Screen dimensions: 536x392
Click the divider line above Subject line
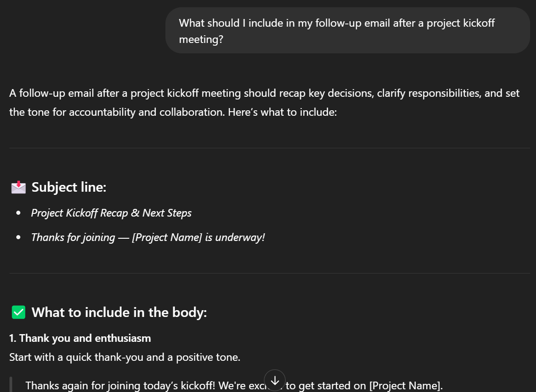click(269, 148)
